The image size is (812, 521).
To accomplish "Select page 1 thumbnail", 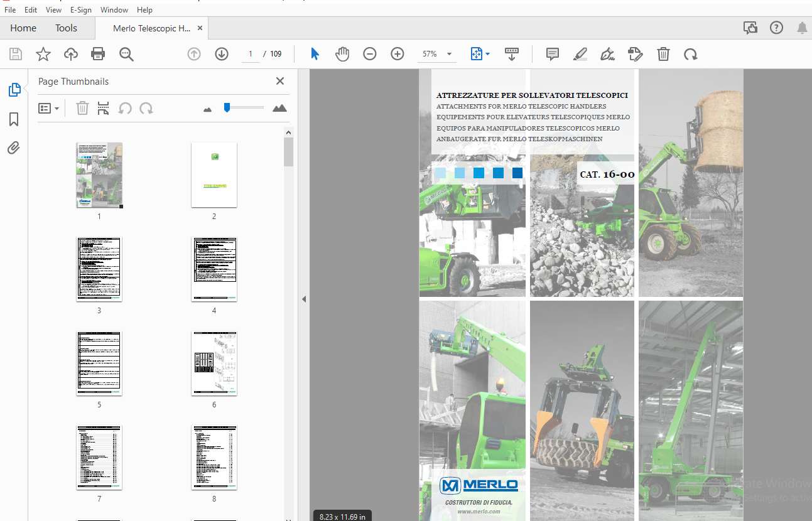I will pos(99,175).
